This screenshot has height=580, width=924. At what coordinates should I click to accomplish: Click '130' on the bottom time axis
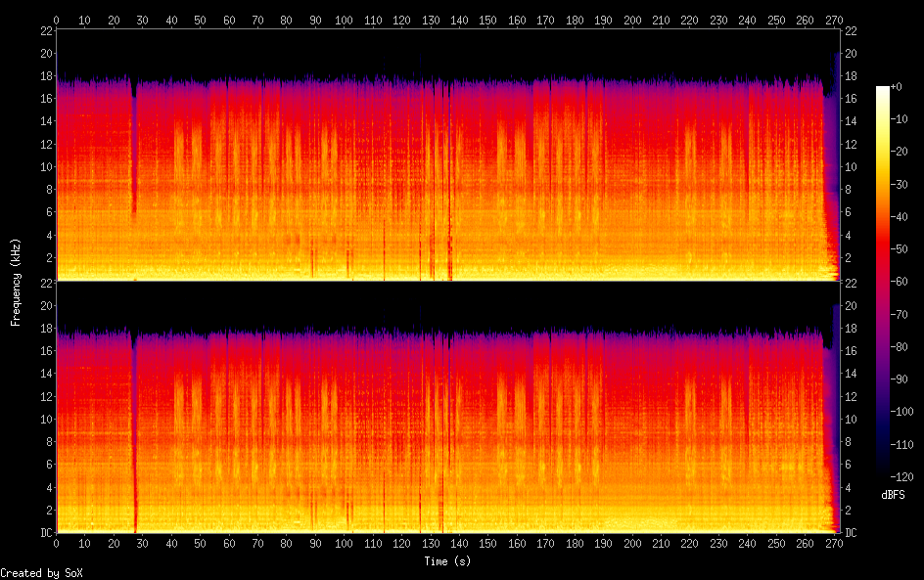click(x=431, y=544)
